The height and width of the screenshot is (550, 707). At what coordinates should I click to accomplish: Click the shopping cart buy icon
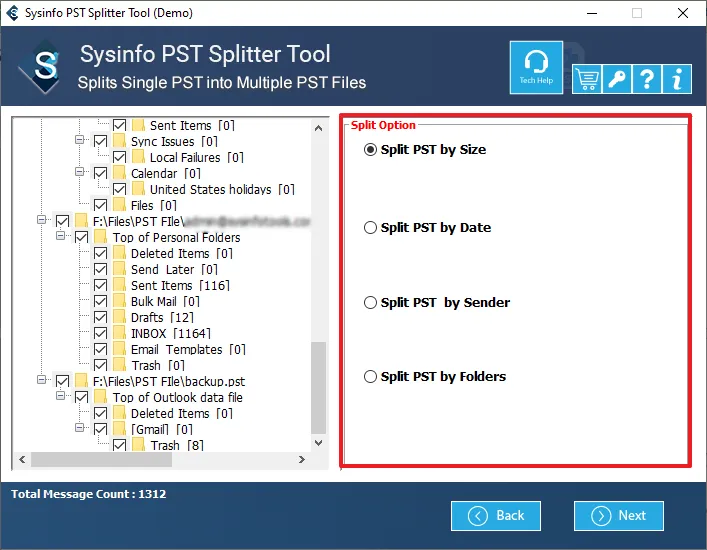pos(587,79)
